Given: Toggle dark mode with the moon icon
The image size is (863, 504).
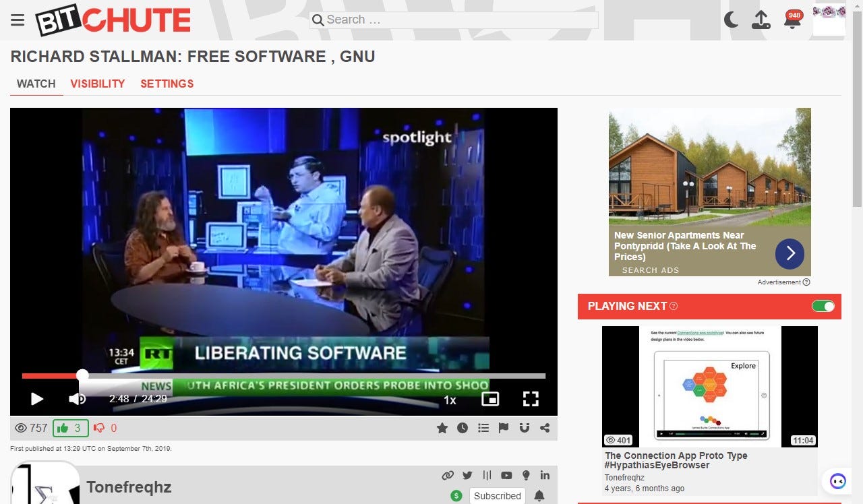Looking at the screenshot, I should tap(731, 20).
